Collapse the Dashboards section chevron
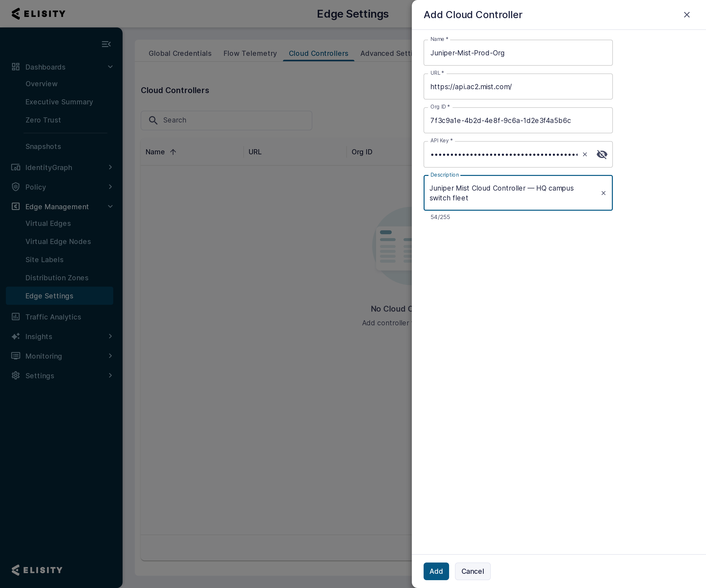 (x=110, y=67)
